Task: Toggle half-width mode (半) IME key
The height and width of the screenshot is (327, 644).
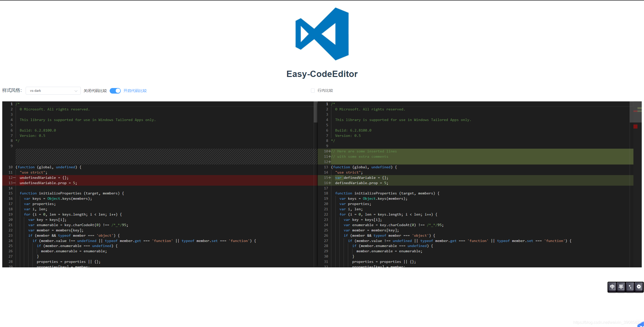Action: tap(621, 287)
